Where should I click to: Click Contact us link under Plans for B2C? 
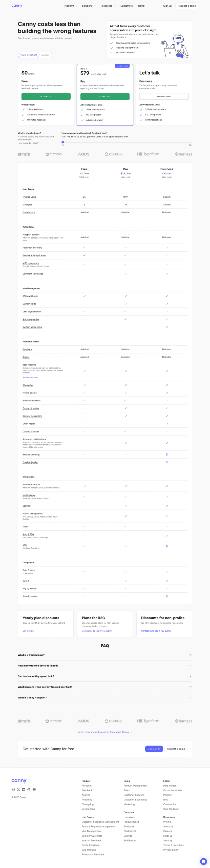point(97,631)
